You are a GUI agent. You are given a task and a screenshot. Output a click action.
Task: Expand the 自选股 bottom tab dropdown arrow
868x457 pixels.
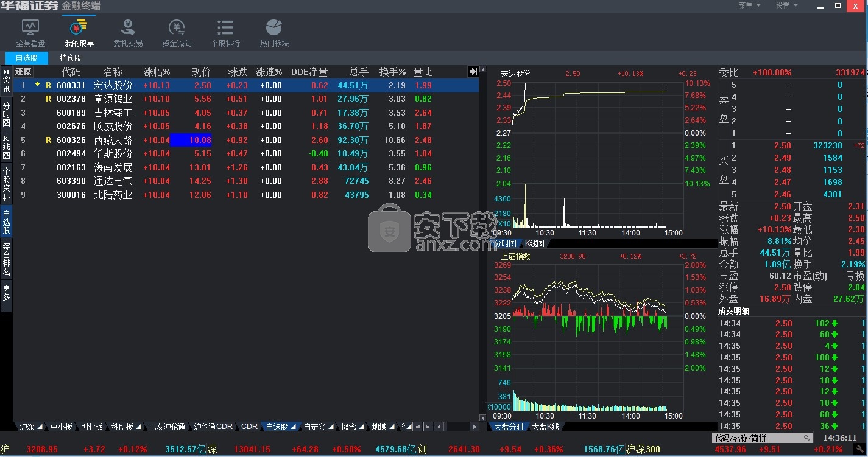coord(294,427)
